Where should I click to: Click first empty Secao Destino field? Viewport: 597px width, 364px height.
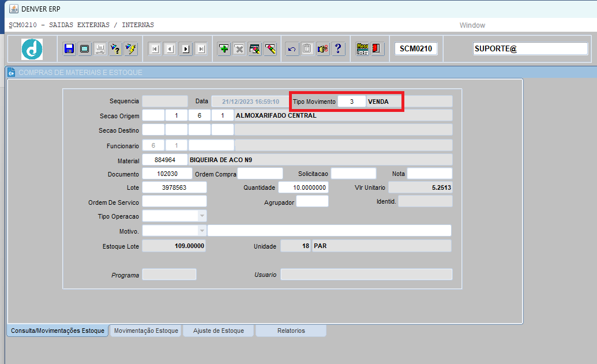(x=153, y=129)
